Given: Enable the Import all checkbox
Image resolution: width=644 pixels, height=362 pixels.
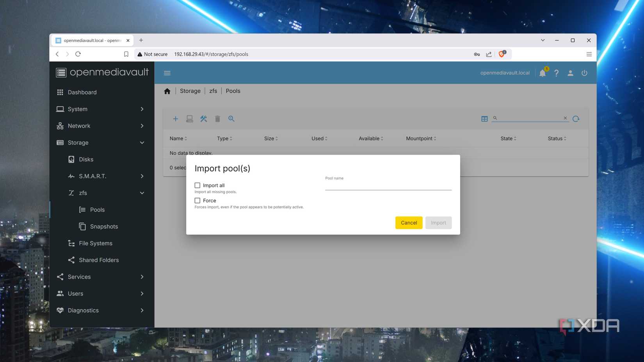Looking at the screenshot, I should pyautogui.click(x=197, y=185).
